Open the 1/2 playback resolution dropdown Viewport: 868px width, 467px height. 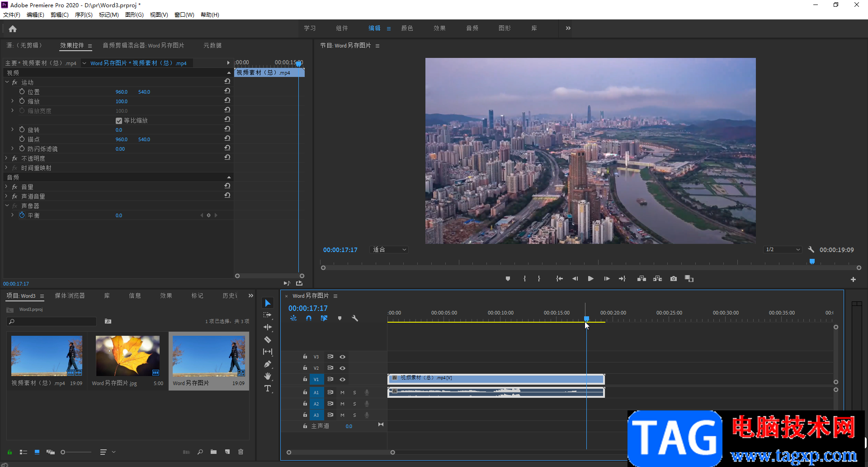(783, 249)
